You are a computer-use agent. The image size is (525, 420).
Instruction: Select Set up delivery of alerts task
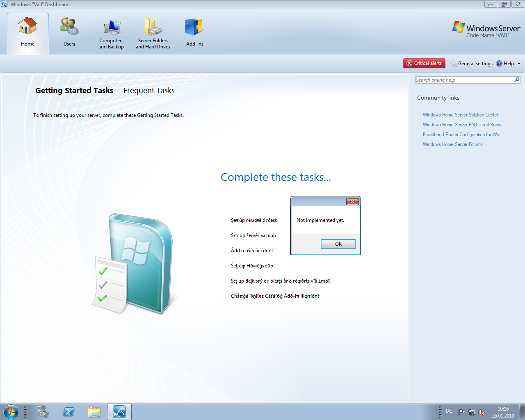pos(281,281)
